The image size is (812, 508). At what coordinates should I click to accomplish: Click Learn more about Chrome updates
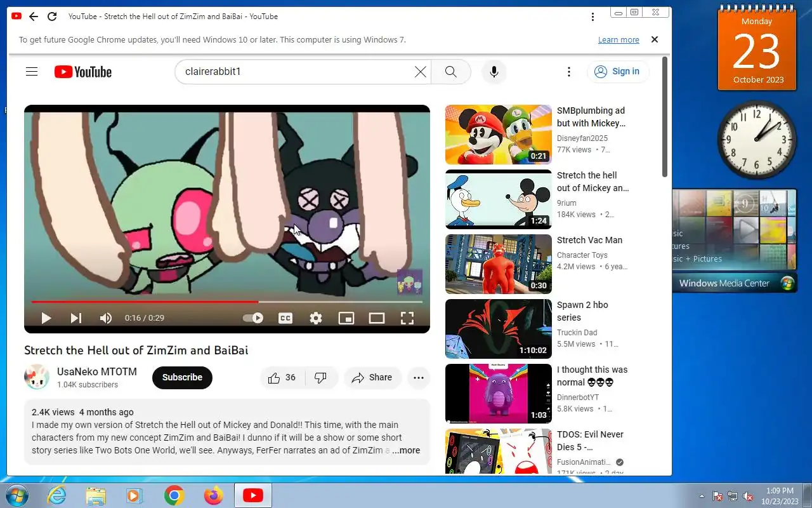[619, 39]
